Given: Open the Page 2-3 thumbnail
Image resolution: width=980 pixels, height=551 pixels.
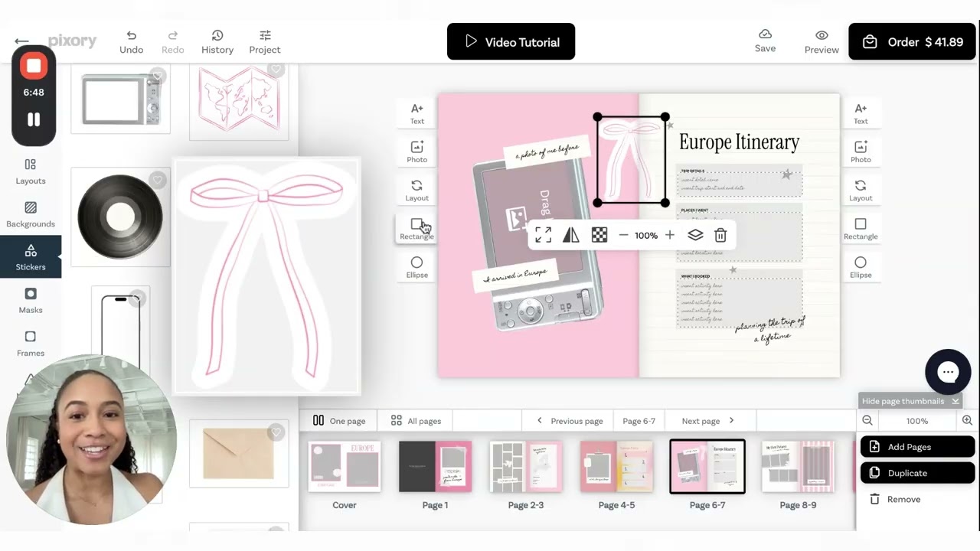Looking at the screenshot, I should pos(526,466).
